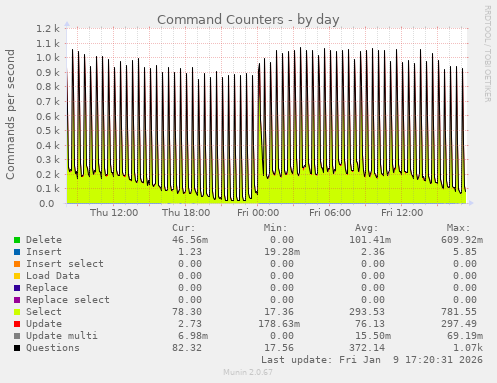Click the 'Replace select' legend label
This screenshot has width=497, height=383.
pos(68,300)
